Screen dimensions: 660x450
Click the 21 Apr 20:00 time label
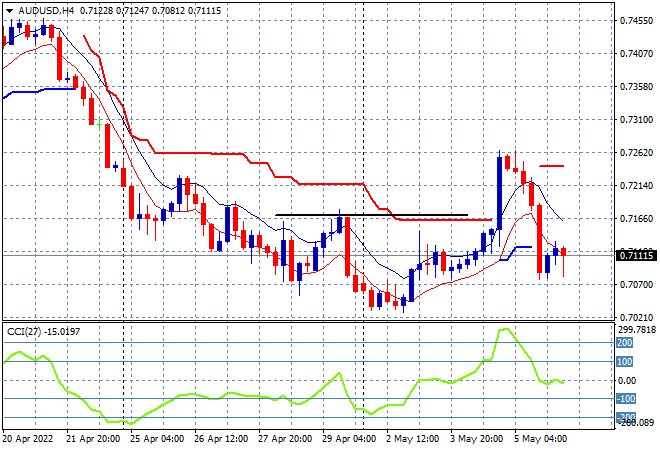pyautogui.click(x=93, y=439)
